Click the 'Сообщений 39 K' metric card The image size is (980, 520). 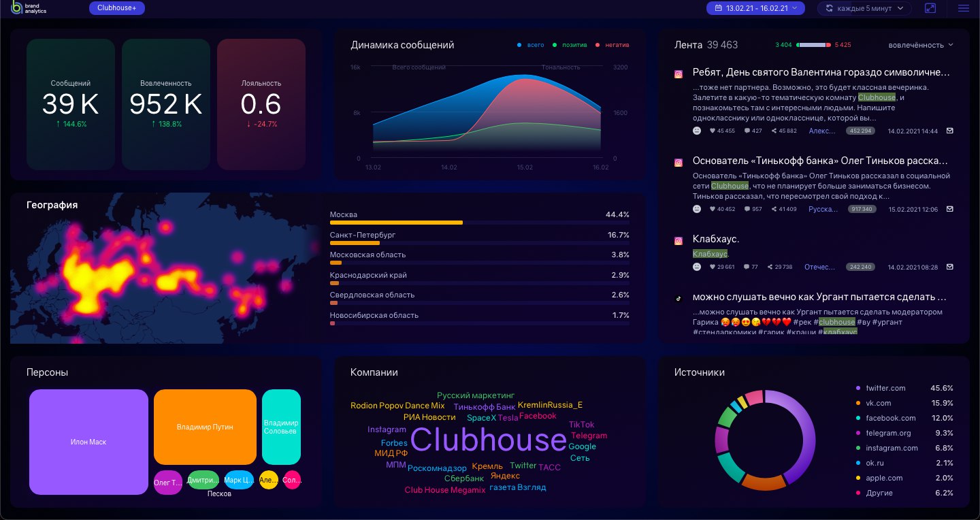pyautogui.click(x=71, y=104)
